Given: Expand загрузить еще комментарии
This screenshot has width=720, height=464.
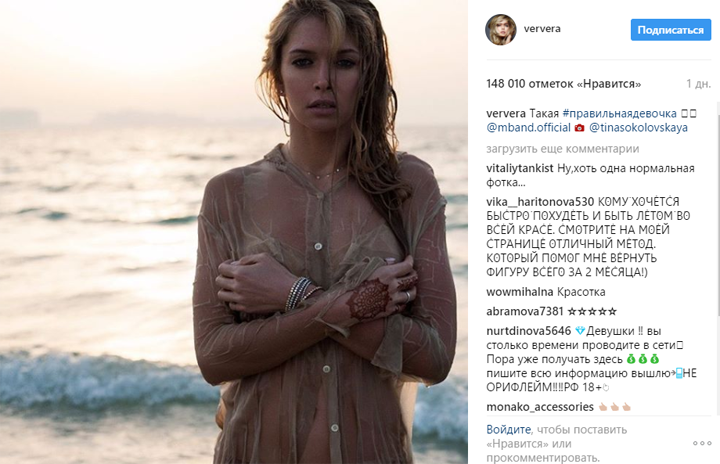Looking at the screenshot, I should click(562, 149).
